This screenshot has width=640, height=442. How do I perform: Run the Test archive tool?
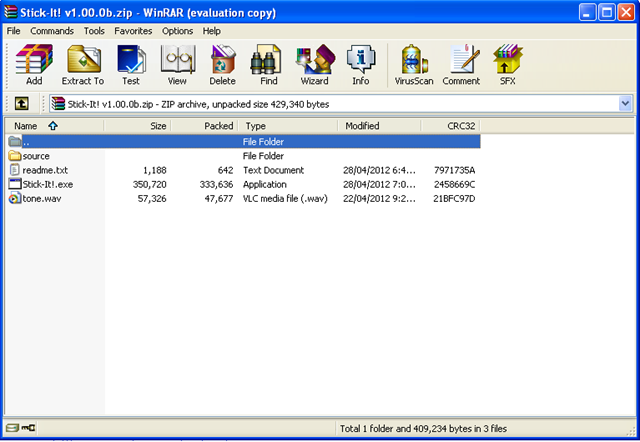130,65
